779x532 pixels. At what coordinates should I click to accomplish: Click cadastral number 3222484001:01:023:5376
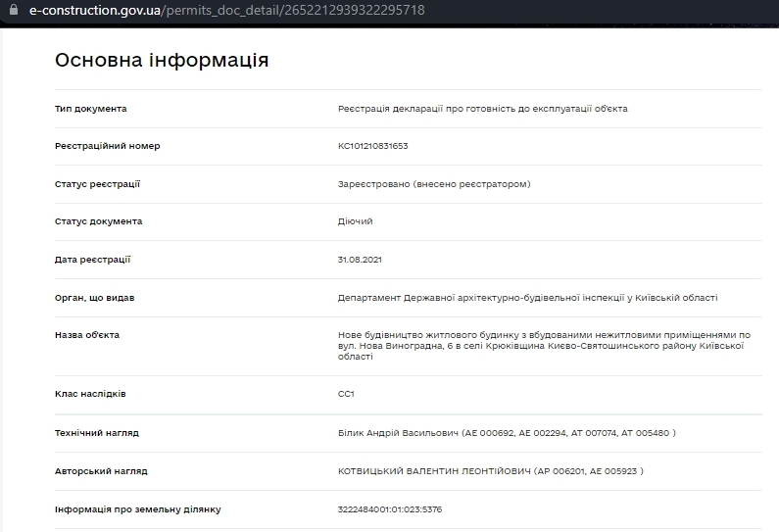tap(390, 509)
